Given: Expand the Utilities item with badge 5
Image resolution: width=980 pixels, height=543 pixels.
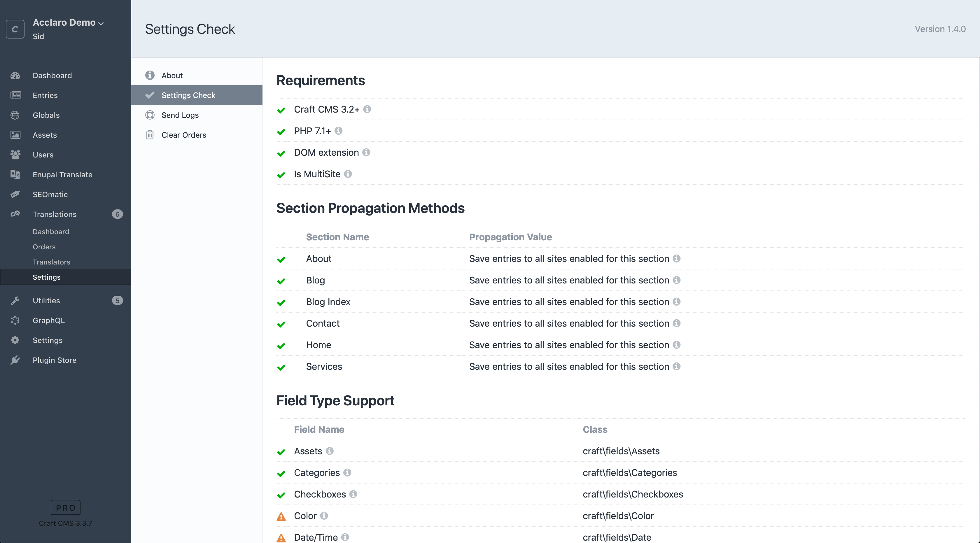Looking at the screenshot, I should [46, 301].
